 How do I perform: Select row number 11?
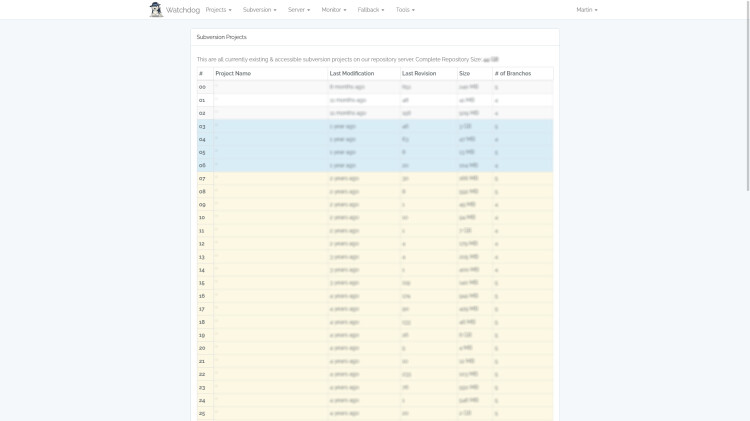click(375, 231)
